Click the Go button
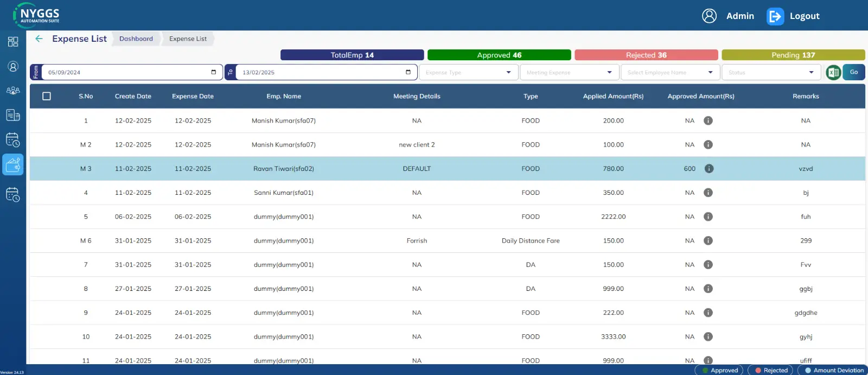This screenshot has height=375, width=868. (854, 72)
